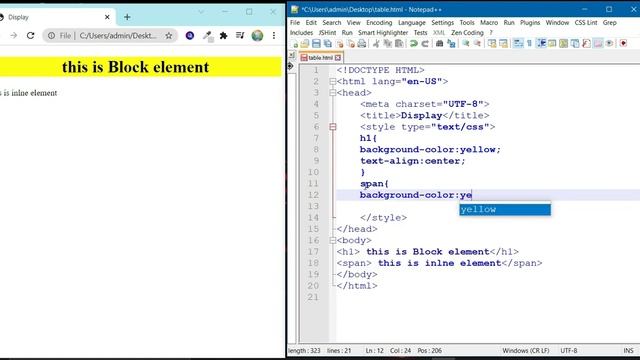Open the File menu in Notepad++
Screen dimensions: 640x360
click(x=295, y=22)
